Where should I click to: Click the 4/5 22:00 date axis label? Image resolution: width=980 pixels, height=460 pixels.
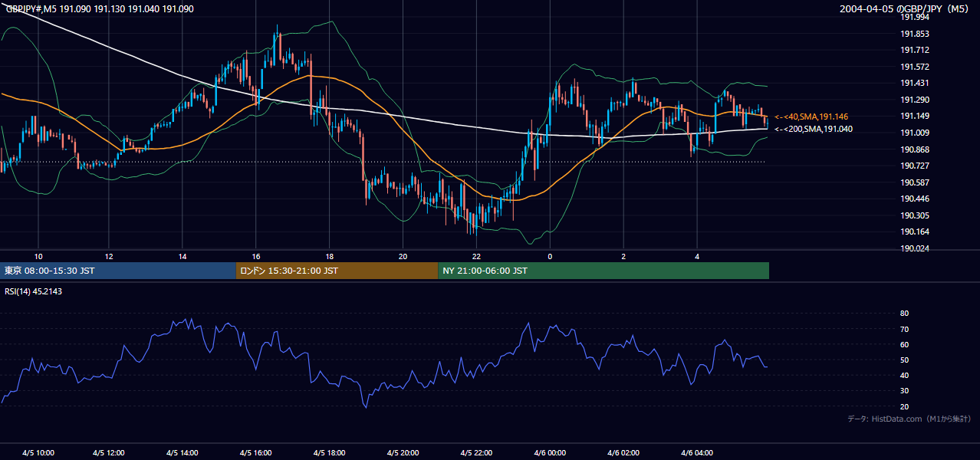477,453
